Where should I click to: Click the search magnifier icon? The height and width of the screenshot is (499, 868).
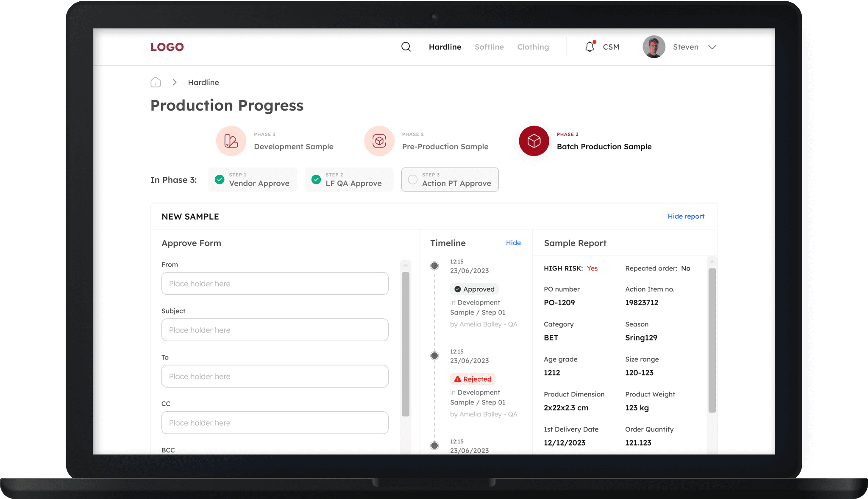pyautogui.click(x=406, y=47)
